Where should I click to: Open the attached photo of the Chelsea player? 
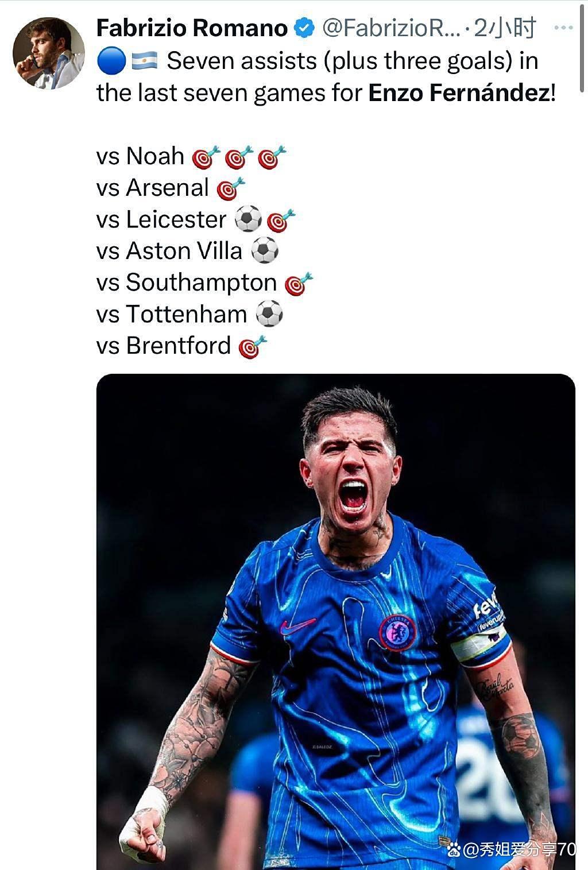335,620
